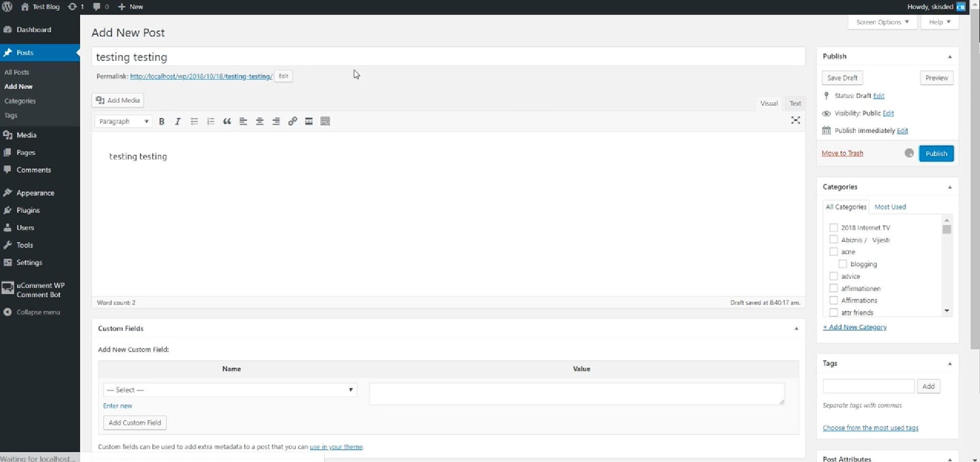Collapse the Tags box
The width and height of the screenshot is (980, 462).
950,364
